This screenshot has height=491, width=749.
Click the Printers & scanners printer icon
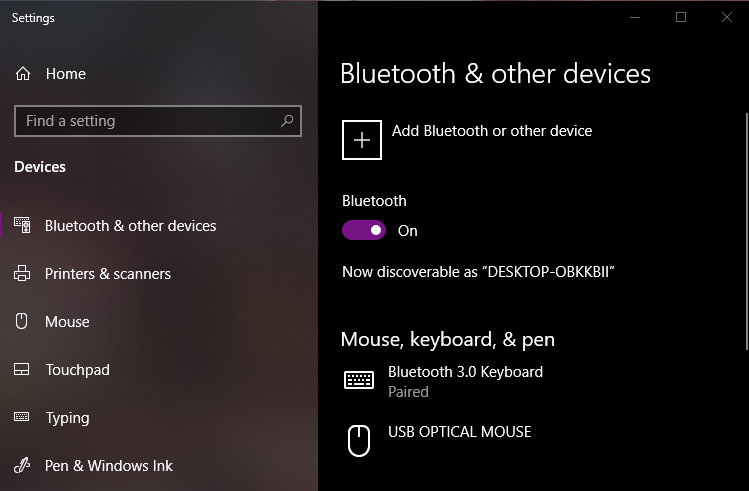point(22,273)
